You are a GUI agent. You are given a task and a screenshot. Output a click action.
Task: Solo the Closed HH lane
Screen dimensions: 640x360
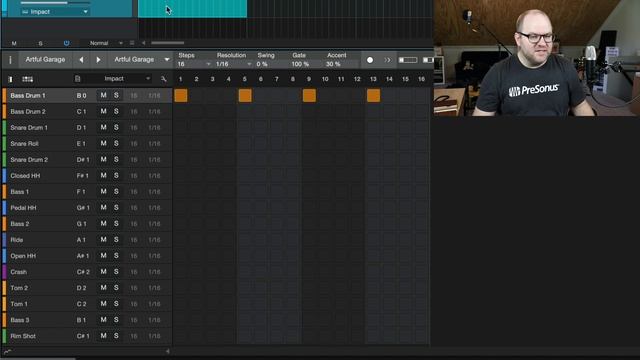click(x=116, y=176)
